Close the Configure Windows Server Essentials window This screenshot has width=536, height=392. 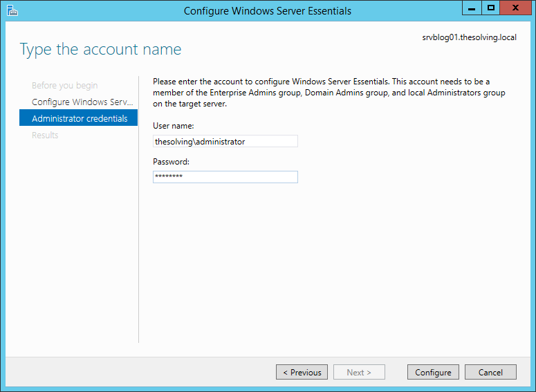tap(515, 8)
